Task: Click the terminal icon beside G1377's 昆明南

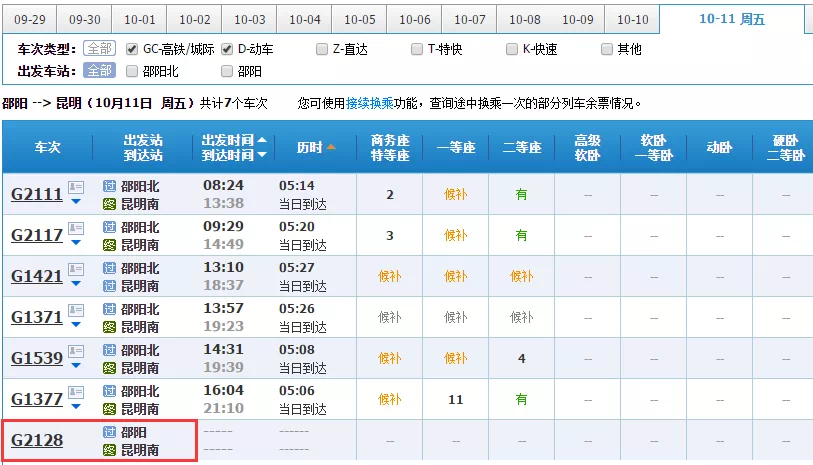Action: [x=109, y=408]
